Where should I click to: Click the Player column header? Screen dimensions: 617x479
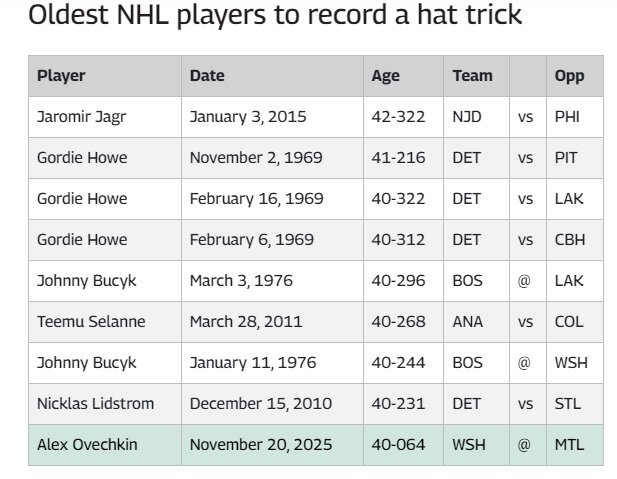[x=61, y=76]
